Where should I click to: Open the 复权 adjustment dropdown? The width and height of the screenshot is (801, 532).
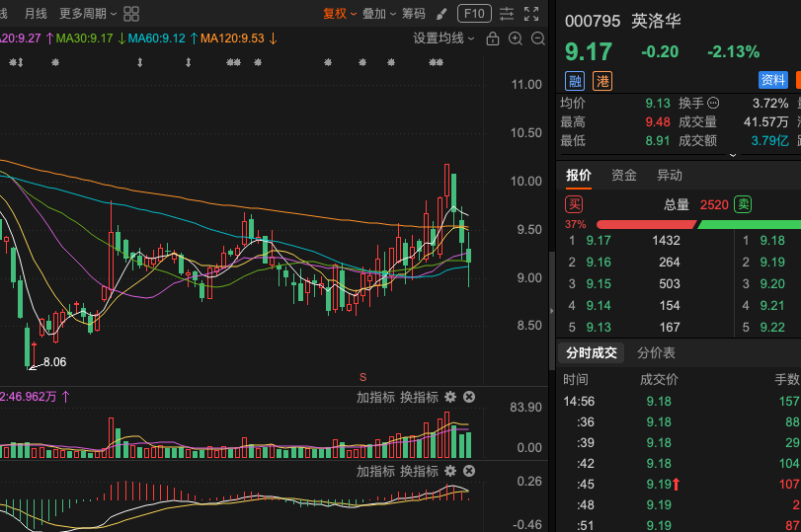[339, 14]
